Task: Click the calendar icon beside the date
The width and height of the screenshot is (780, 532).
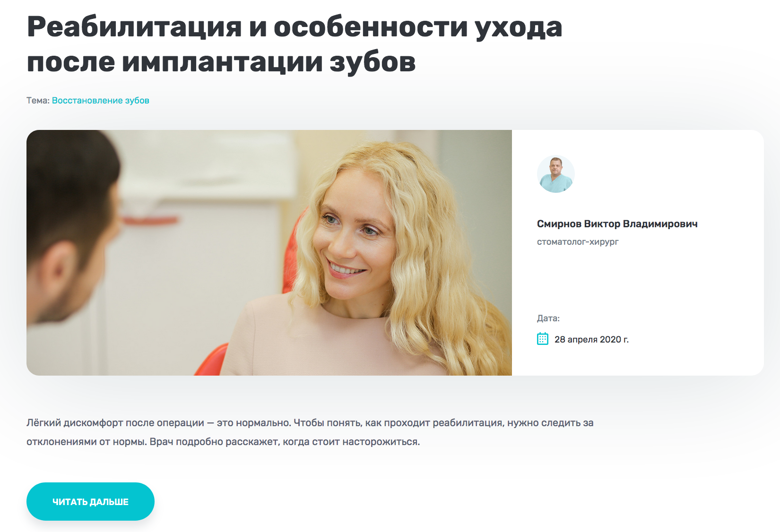Action: pyautogui.click(x=543, y=339)
